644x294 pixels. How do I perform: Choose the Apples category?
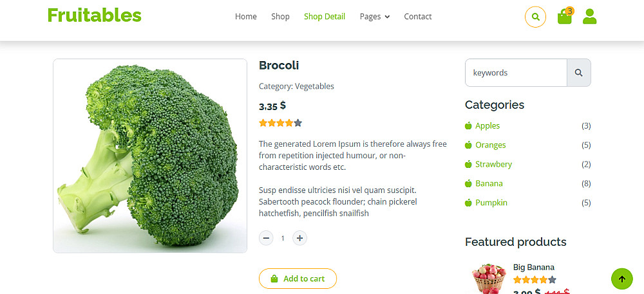488,126
